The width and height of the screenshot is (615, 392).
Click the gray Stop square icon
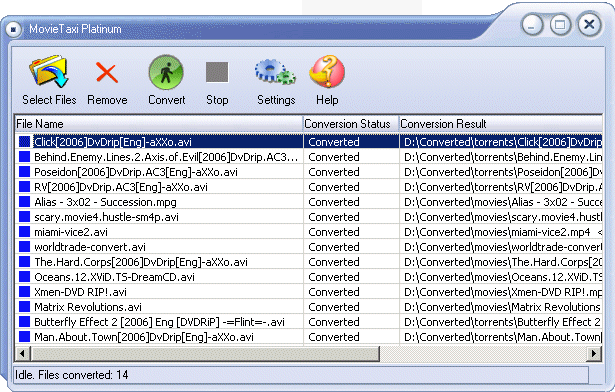[x=217, y=72]
